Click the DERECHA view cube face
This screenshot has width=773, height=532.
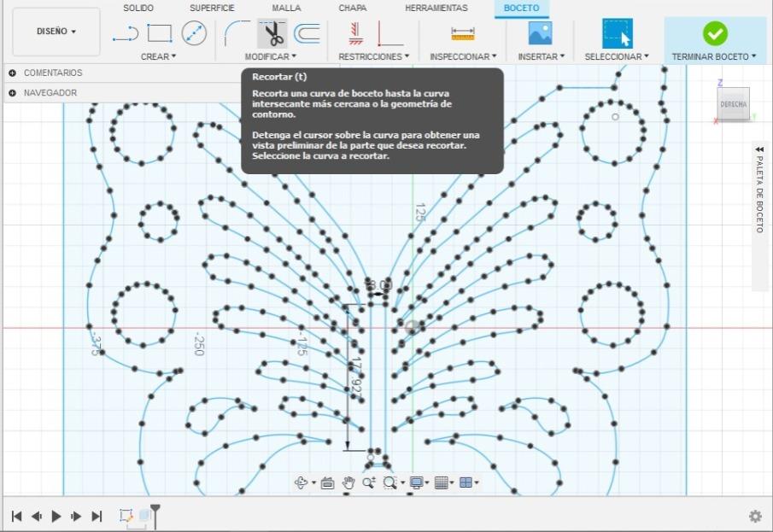pos(733,104)
